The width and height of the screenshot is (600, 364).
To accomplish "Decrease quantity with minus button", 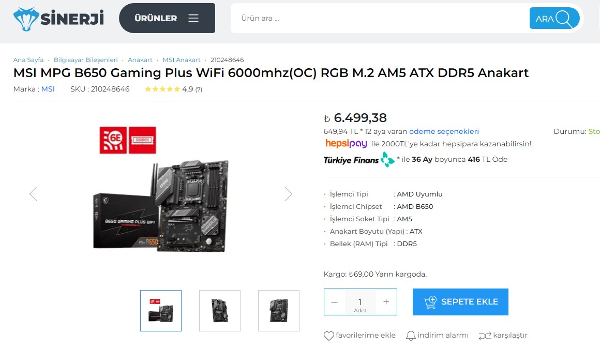I will (335, 302).
